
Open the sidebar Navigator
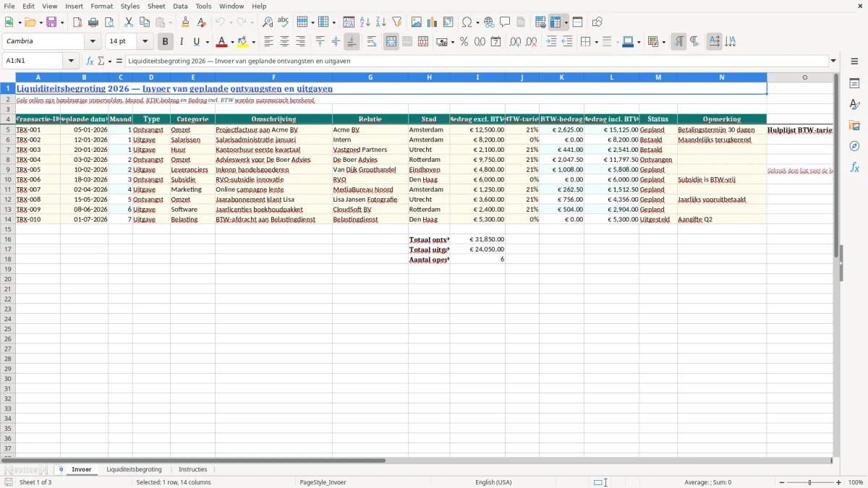(x=854, y=146)
